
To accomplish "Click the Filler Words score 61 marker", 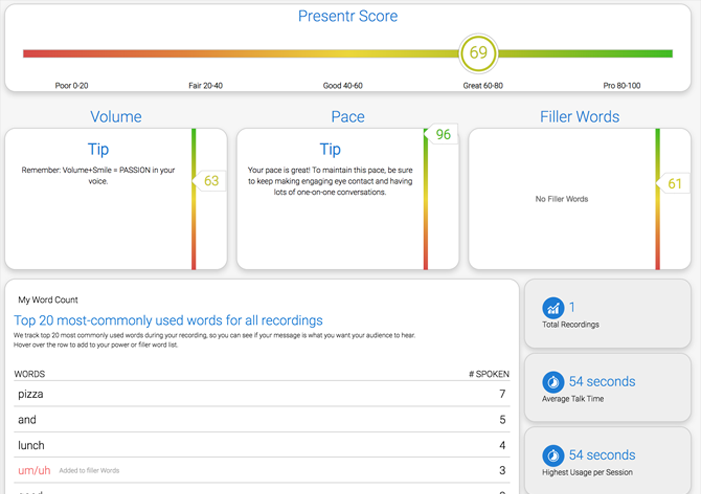I will click(673, 183).
